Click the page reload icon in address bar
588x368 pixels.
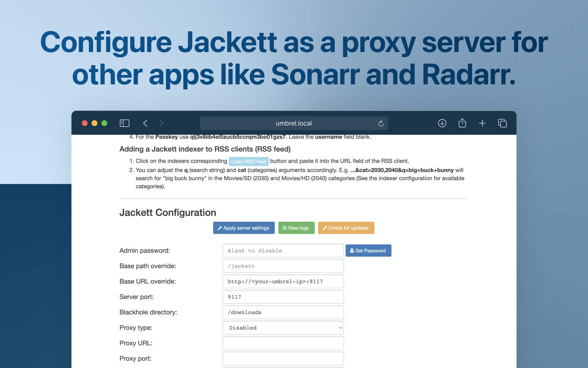[381, 123]
